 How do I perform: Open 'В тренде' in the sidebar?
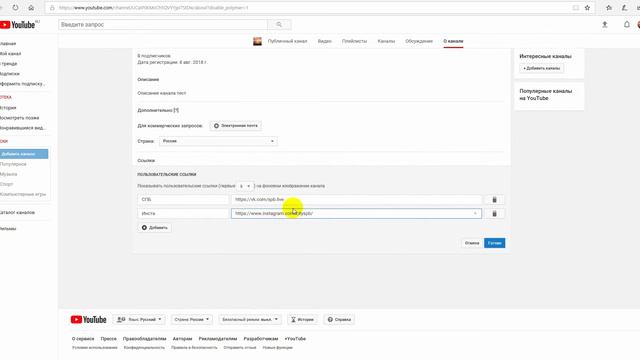click(x=9, y=64)
